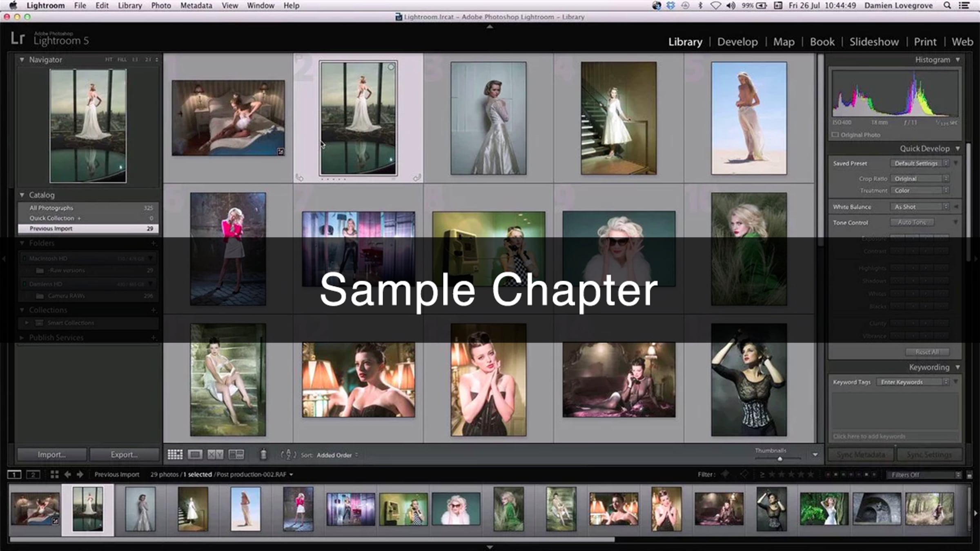Viewport: 980px width, 551px height.
Task: Open Survey view icon in toolbar
Action: 236,455
